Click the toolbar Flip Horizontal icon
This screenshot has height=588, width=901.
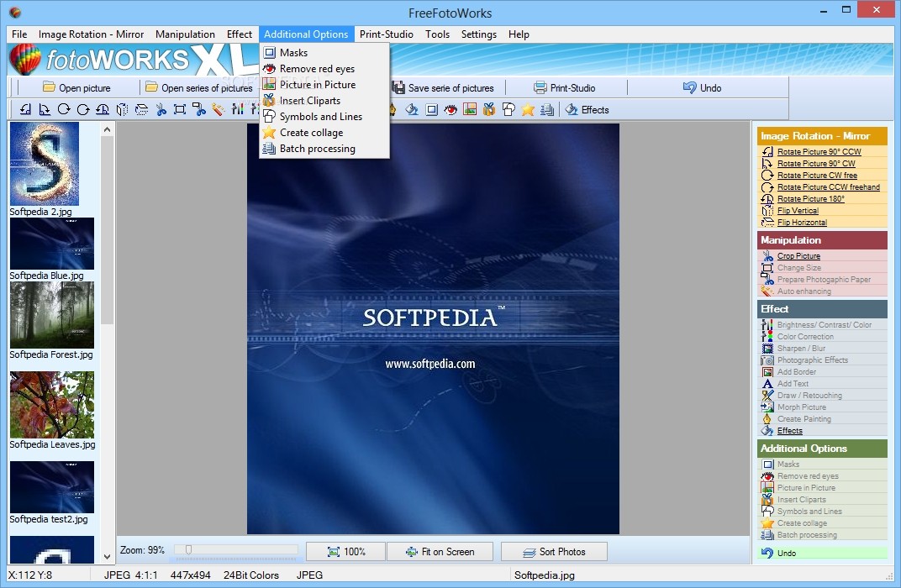141,110
